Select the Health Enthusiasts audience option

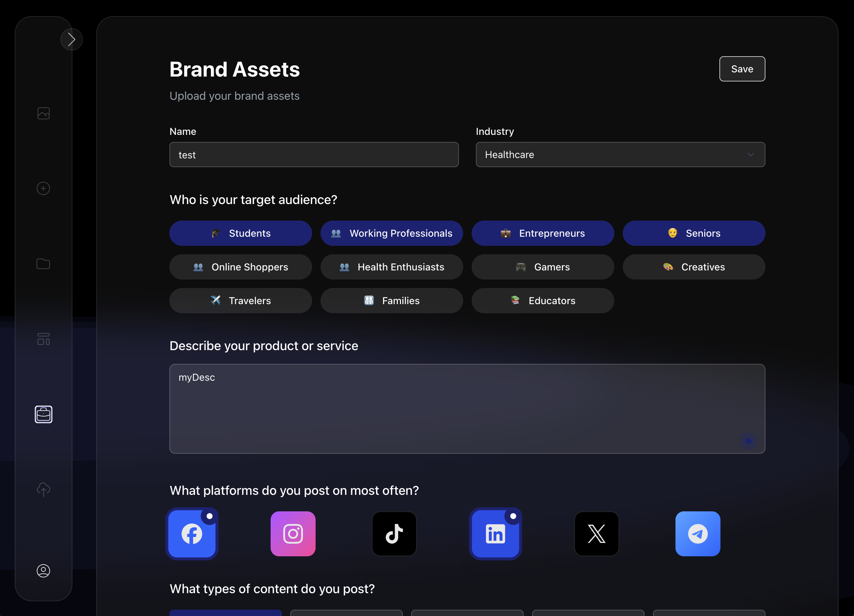[392, 267]
